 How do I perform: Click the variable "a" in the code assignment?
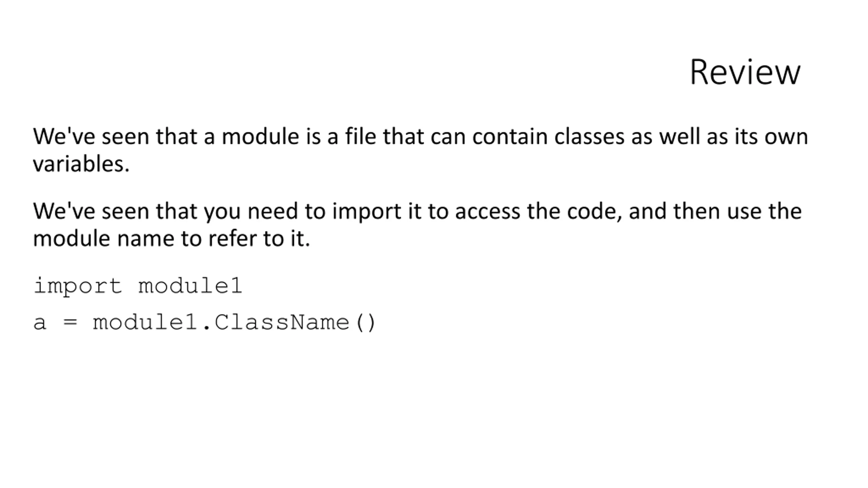pos(40,323)
